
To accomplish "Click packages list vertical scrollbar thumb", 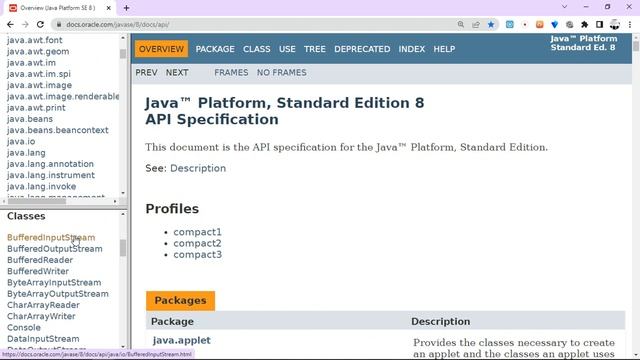I will [123, 54].
